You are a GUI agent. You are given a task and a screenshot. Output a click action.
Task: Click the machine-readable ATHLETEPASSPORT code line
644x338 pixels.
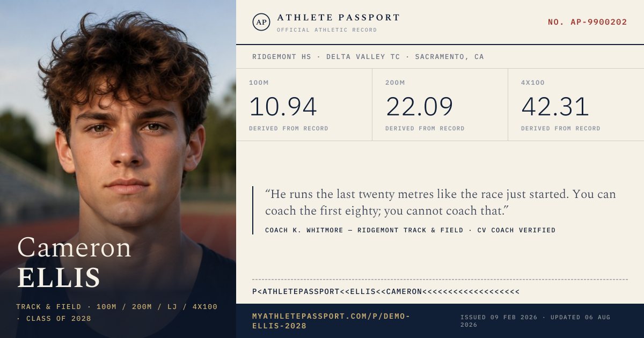point(386,292)
